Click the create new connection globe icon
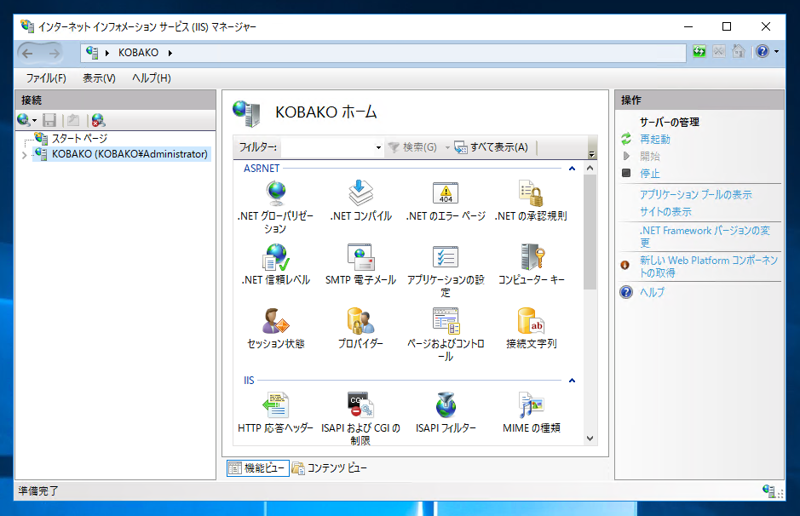This screenshot has width=800, height=516. pos(23,120)
